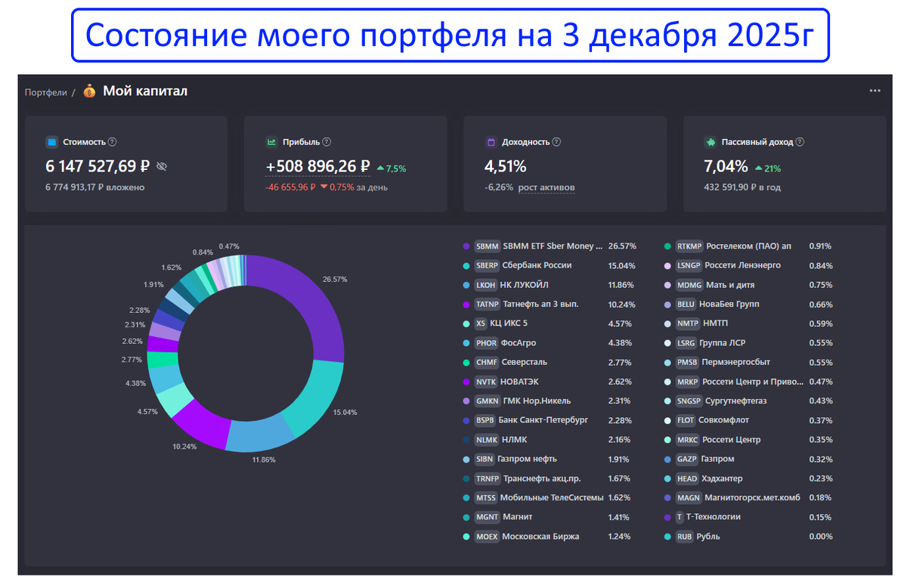
Task: Click the help icon next to Доходность
Action: (556, 141)
